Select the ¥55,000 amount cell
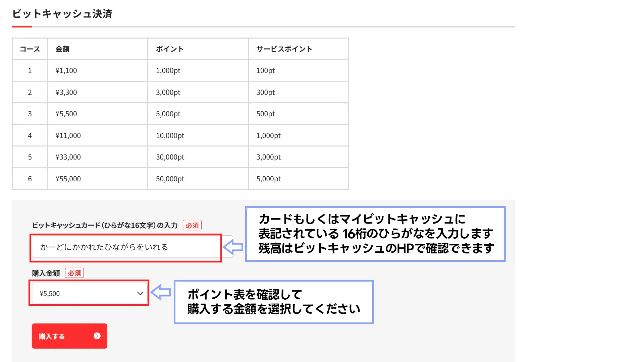The image size is (644, 362). tap(98, 179)
